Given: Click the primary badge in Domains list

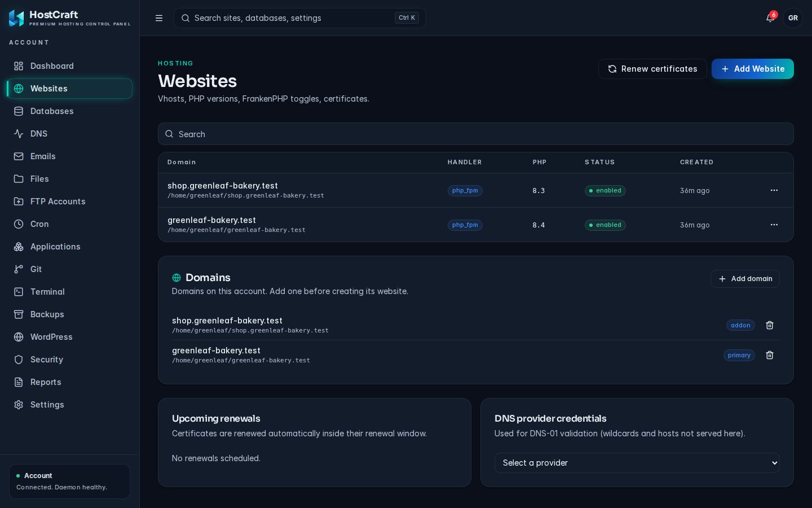Looking at the screenshot, I should pos(739,355).
